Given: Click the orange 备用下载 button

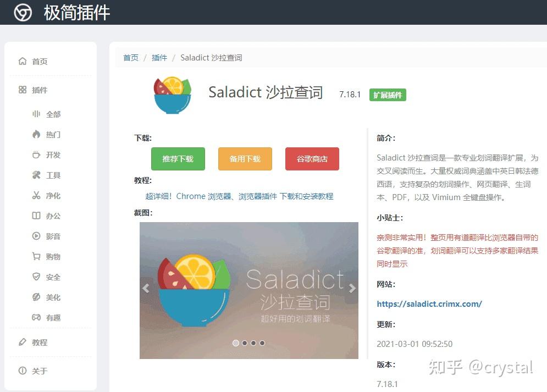Looking at the screenshot, I should [245, 159].
